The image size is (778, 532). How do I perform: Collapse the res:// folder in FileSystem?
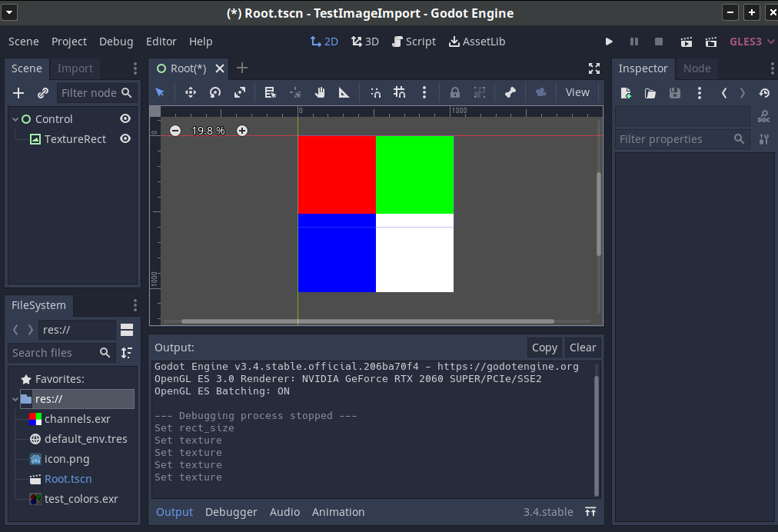pyautogui.click(x=15, y=398)
